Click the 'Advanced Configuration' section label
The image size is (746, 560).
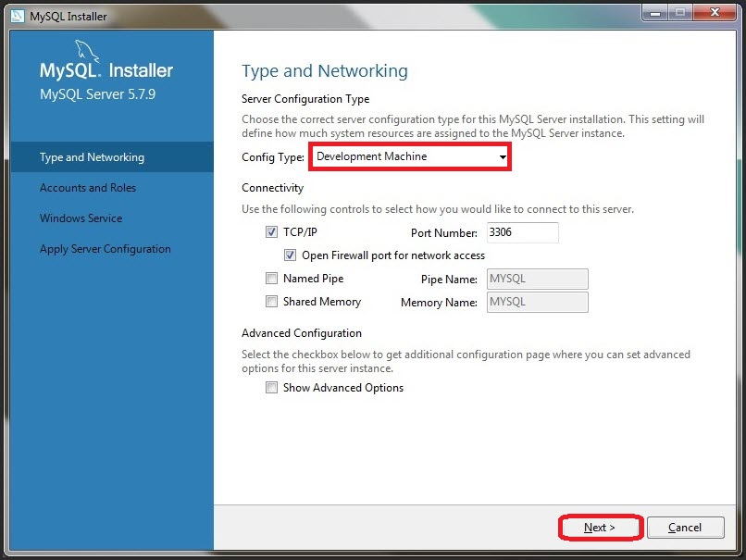pyautogui.click(x=302, y=333)
